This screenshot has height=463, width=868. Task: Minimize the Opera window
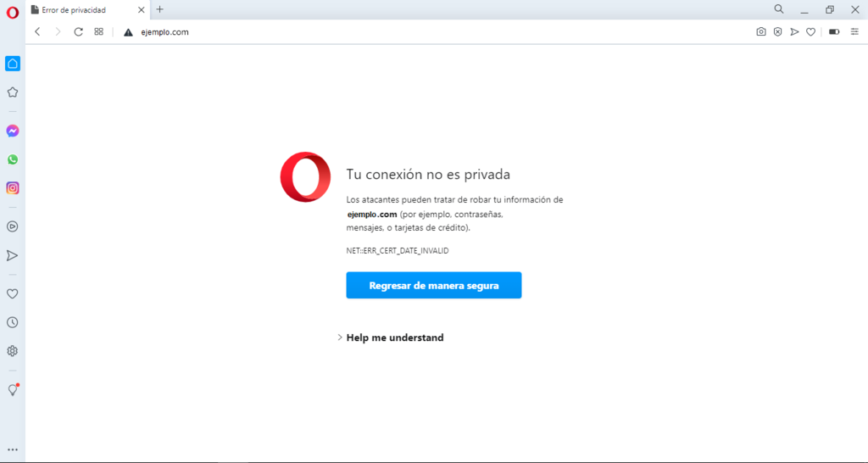click(804, 10)
